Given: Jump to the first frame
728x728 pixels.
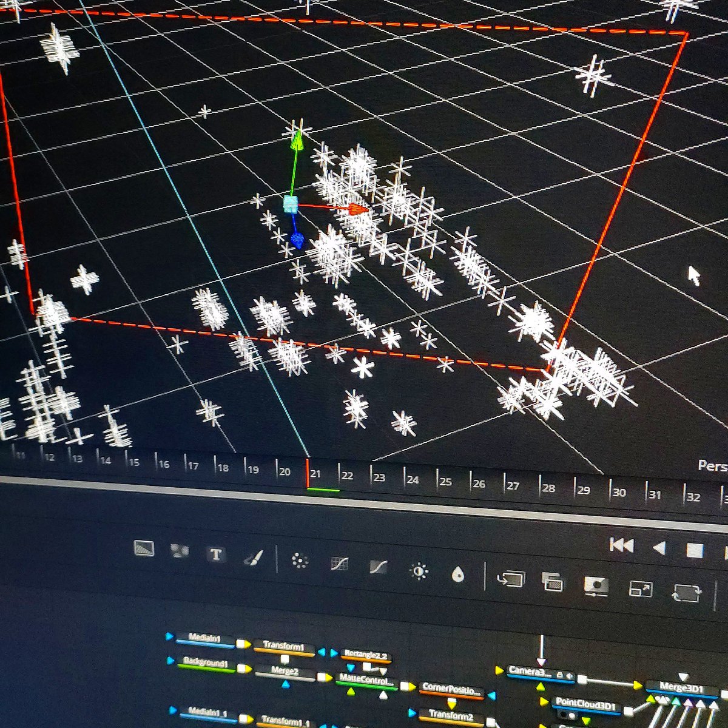Looking at the screenshot, I should pyautogui.click(x=621, y=545).
